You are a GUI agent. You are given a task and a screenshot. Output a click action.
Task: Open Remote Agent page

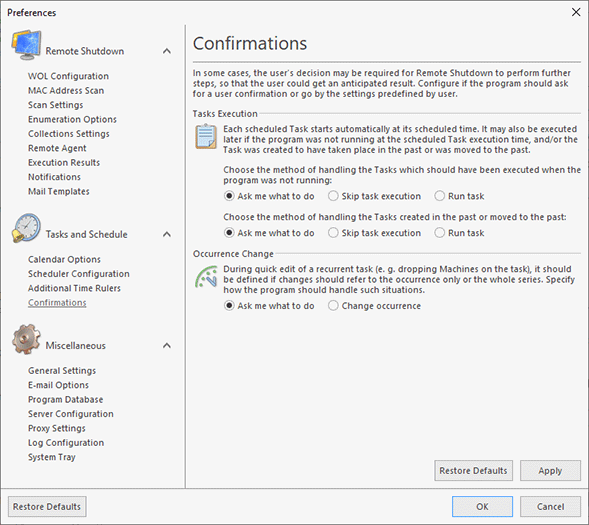coord(57,148)
